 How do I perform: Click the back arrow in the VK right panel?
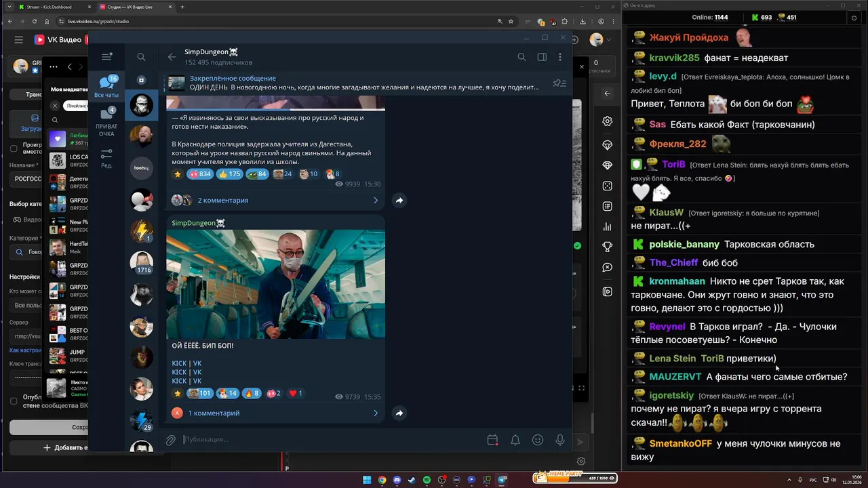coord(608,94)
